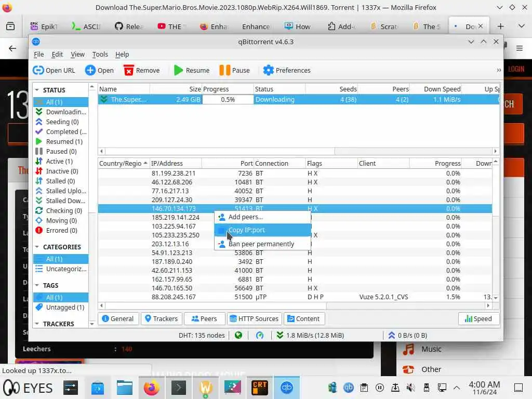Open Firefox from the taskbar
Screen dimensions: 532x399
151,388
